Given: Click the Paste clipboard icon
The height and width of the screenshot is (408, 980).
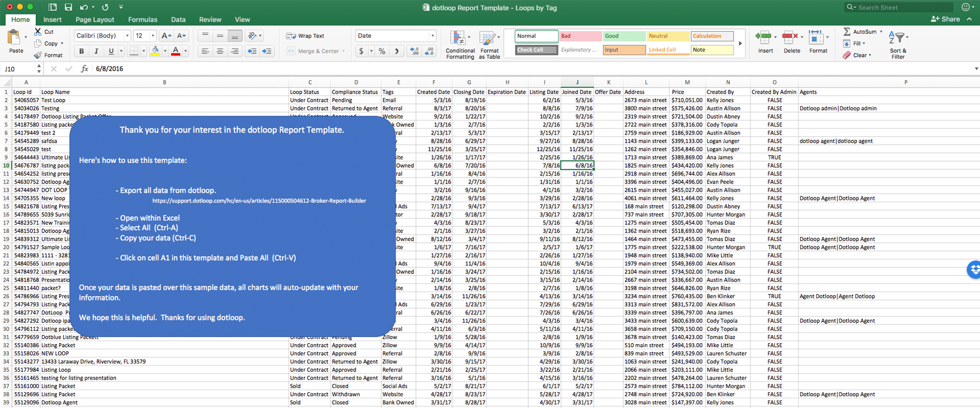Looking at the screenshot, I should pos(14,38).
